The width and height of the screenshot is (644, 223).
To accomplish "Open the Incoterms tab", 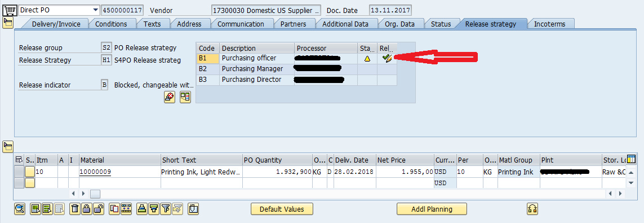I will (x=549, y=24).
